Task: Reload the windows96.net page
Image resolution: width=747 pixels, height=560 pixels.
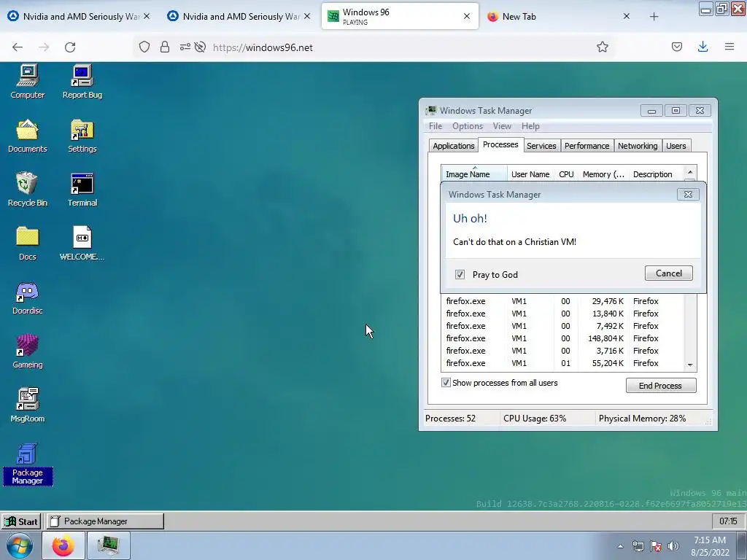Action: point(70,47)
